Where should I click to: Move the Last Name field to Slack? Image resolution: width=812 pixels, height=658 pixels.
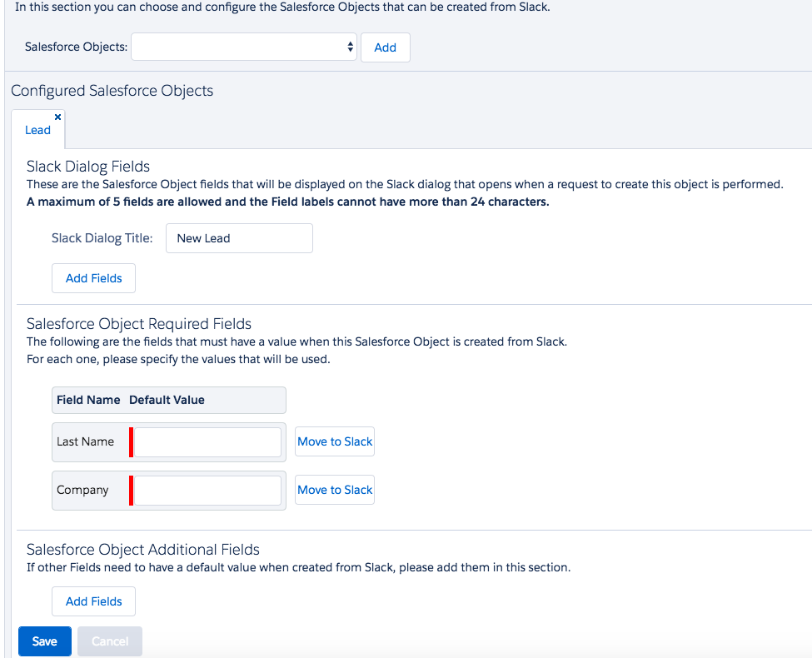[334, 441]
